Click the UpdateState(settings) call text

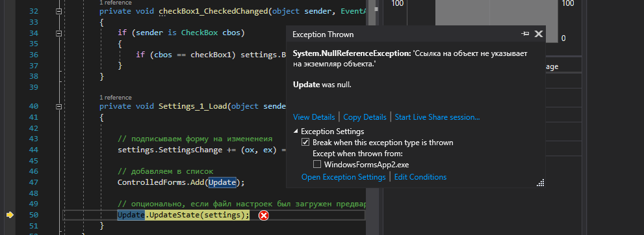tap(197, 215)
